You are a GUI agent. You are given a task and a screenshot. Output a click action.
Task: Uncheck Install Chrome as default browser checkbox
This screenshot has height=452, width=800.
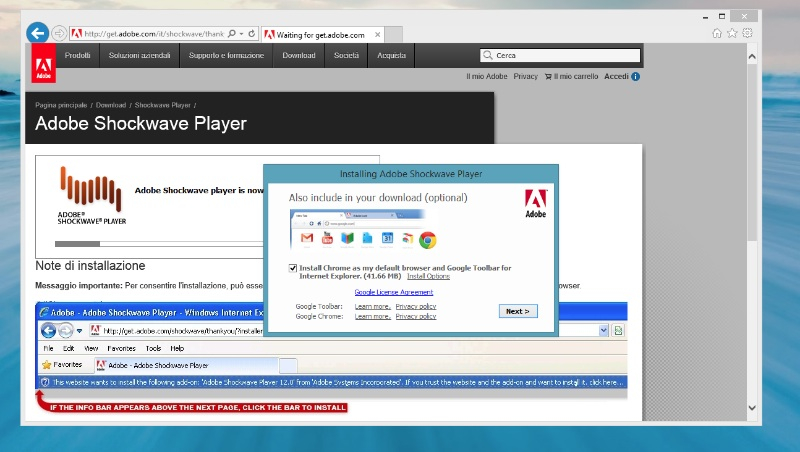tap(292, 268)
